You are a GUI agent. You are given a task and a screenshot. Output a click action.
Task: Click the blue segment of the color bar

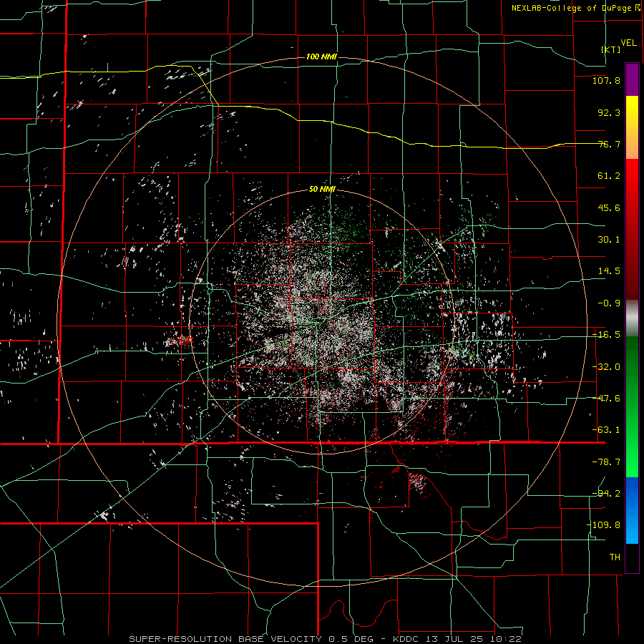point(632,510)
